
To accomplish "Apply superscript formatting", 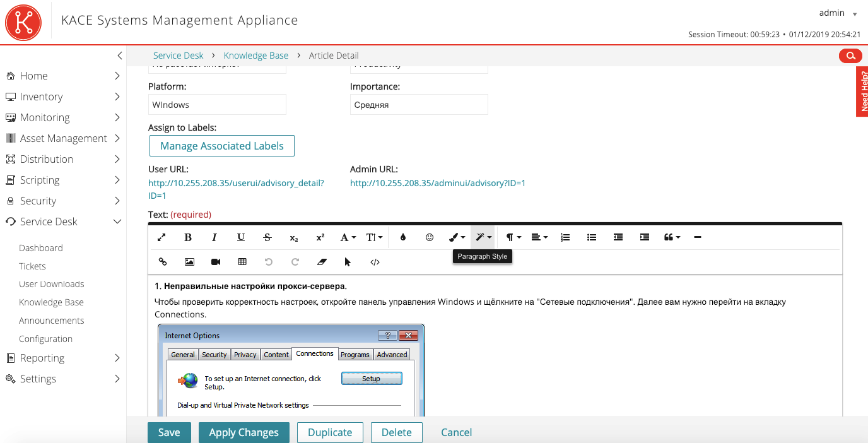I will (x=320, y=237).
